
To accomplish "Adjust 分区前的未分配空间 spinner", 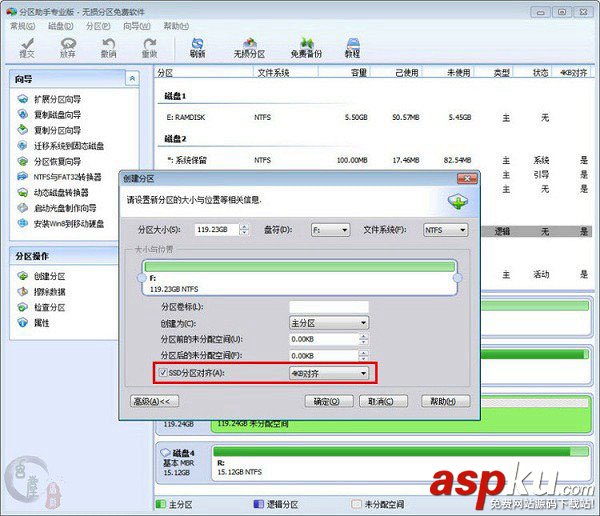I will tap(364, 339).
